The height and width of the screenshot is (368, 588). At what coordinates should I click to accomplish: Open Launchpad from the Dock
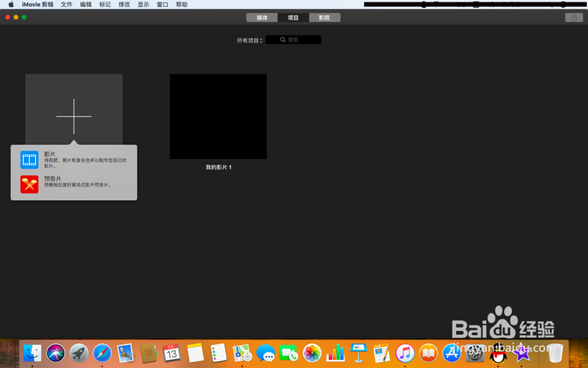79,353
